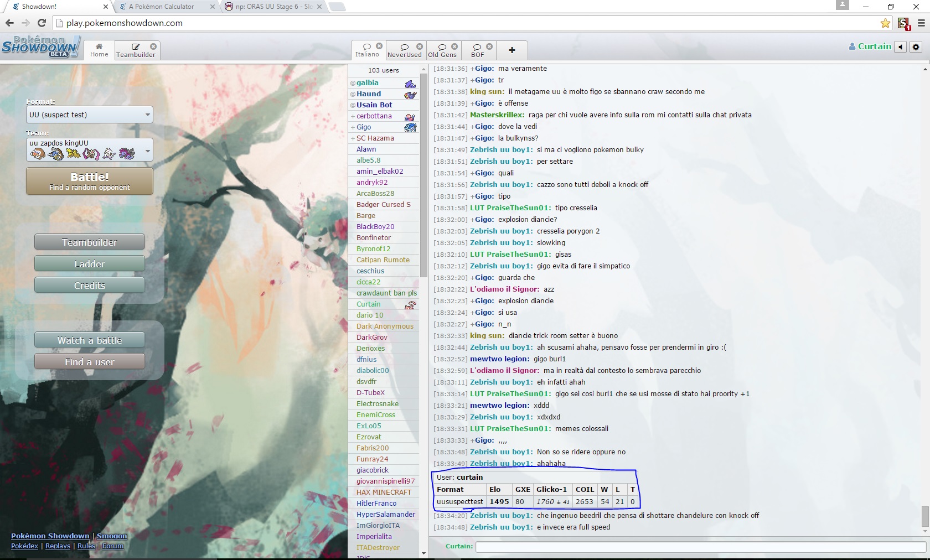Open the Forum footer link
This screenshot has width=930, height=560.
(x=113, y=546)
